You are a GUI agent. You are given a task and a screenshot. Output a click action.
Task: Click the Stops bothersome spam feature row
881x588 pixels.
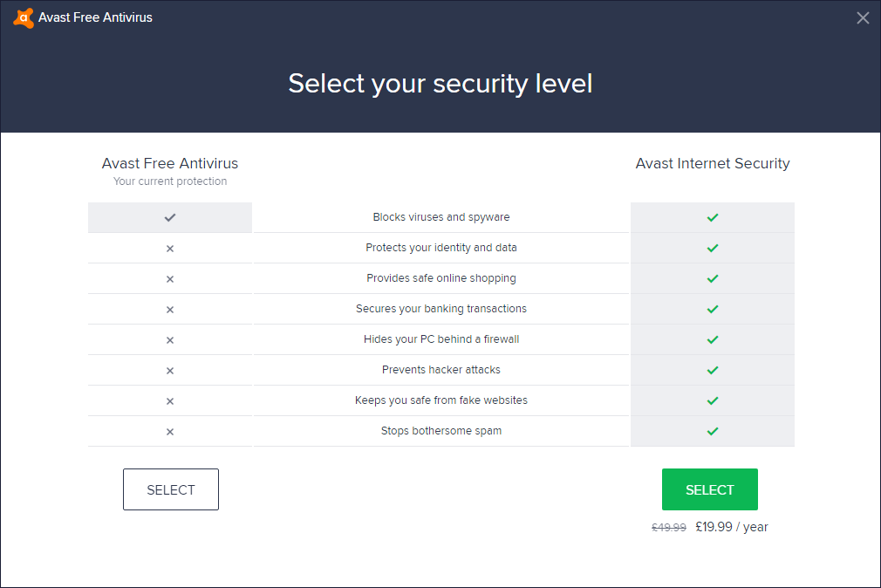pyautogui.click(x=441, y=431)
